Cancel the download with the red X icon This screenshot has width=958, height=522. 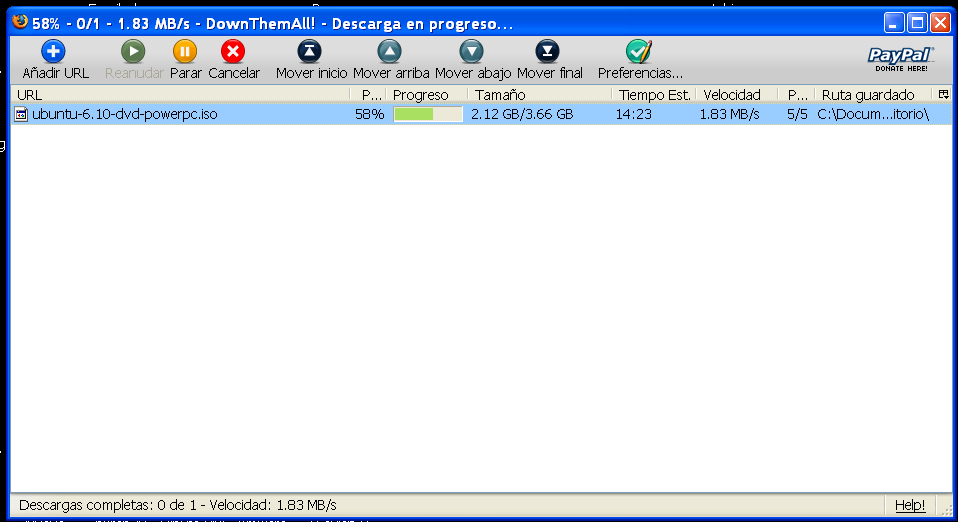[x=233, y=51]
